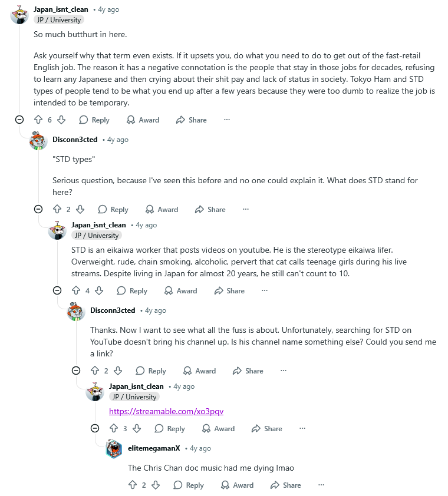This screenshot has height=496, width=448.
Task: Downvote the streamable link comment
Action: (x=137, y=428)
